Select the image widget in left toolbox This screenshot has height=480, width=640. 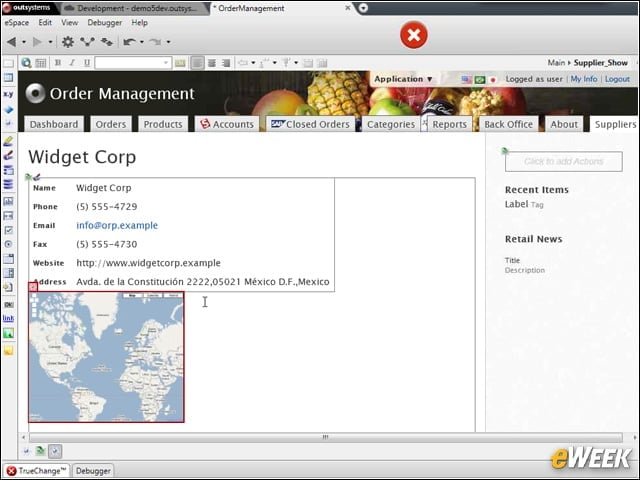pos(8,333)
